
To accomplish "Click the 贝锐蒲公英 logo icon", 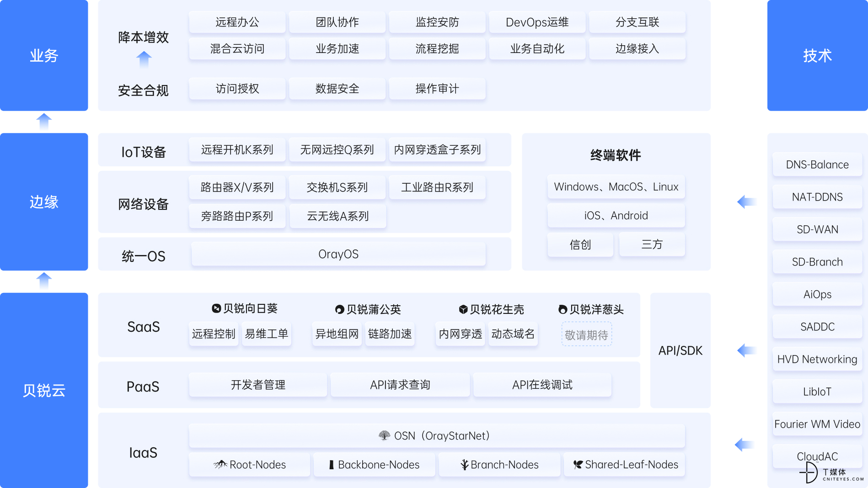I will pyautogui.click(x=339, y=309).
